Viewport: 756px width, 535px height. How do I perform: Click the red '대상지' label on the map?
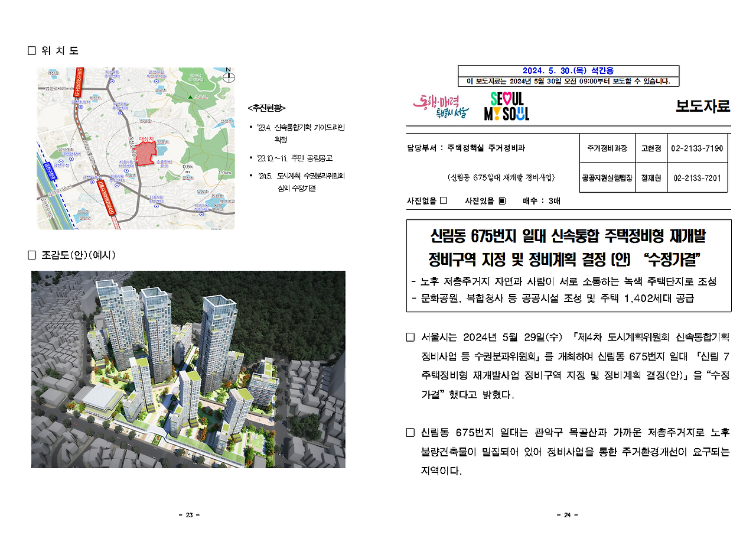click(146, 140)
